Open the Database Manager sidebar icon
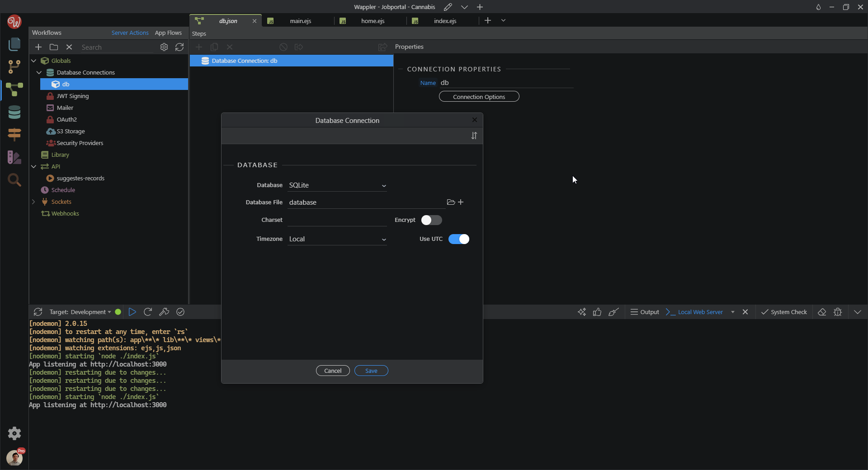The height and width of the screenshot is (470, 868). click(14, 112)
